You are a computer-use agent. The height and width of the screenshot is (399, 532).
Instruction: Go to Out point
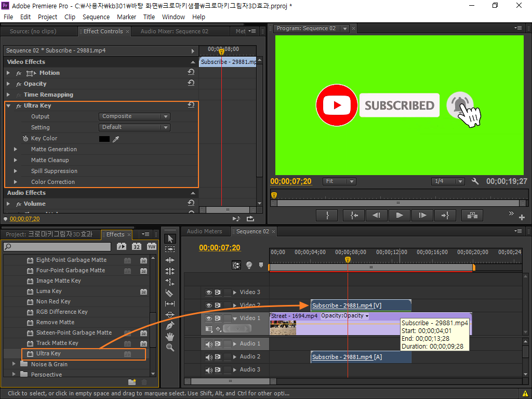(445, 216)
